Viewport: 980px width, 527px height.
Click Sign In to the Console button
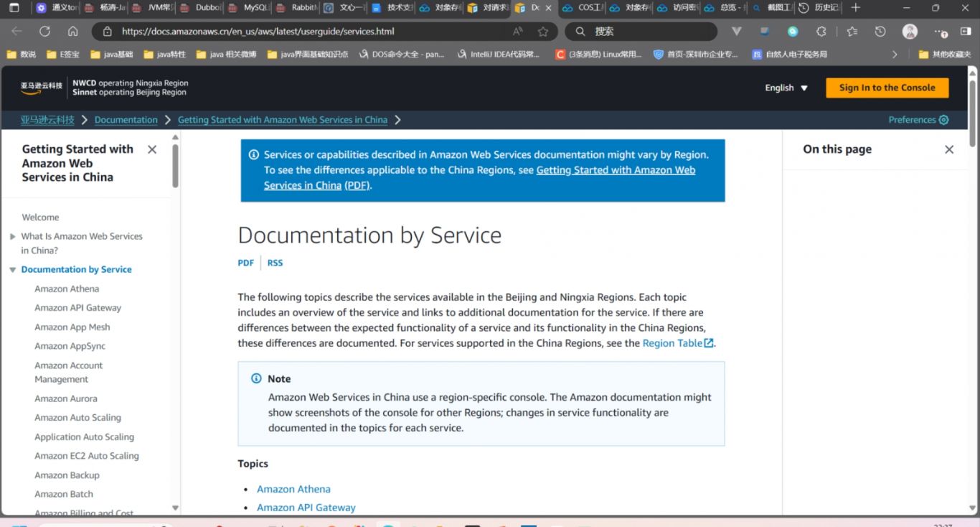(x=887, y=88)
